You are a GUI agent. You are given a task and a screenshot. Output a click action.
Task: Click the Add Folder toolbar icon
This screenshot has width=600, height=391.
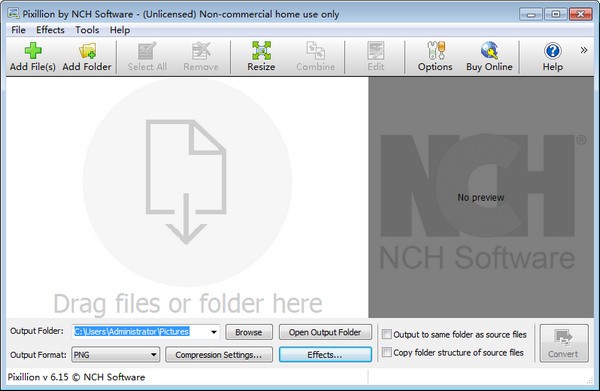click(x=87, y=57)
